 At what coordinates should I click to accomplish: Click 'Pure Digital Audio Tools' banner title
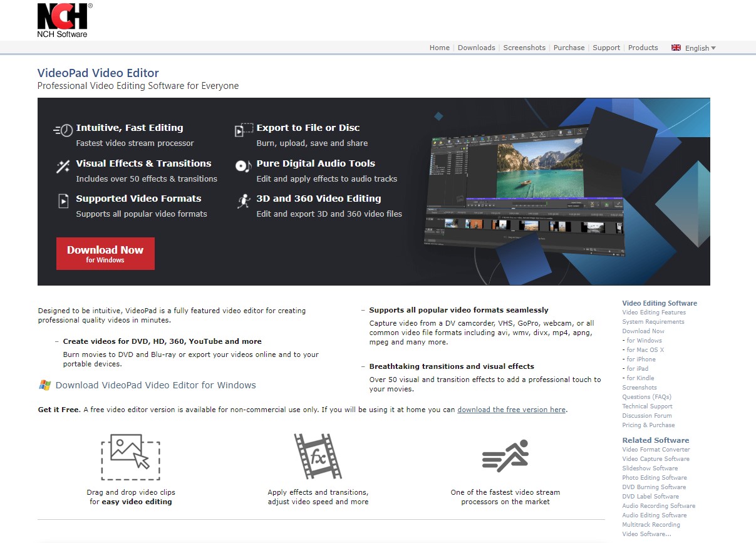316,163
